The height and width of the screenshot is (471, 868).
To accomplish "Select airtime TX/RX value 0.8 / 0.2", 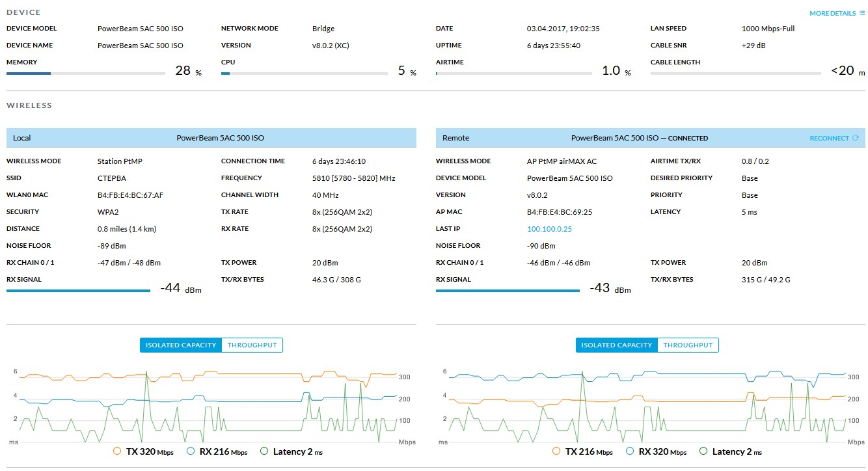I will tap(755, 161).
